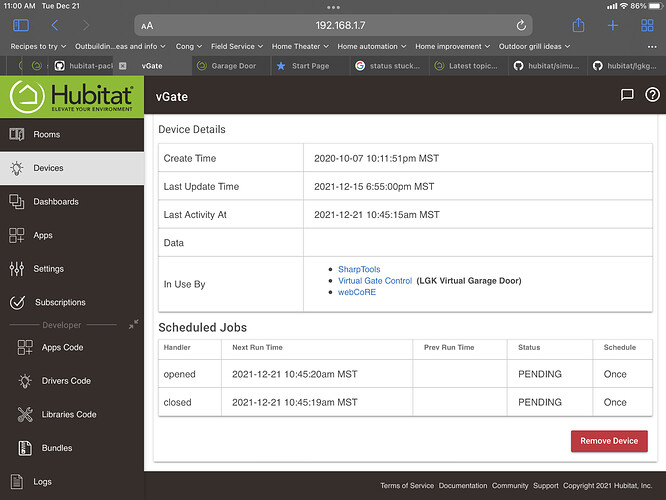This screenshot has height=500, width=666.
Task: Expand Outdoor grill ideas folder
Action: [x=534, y=46]
